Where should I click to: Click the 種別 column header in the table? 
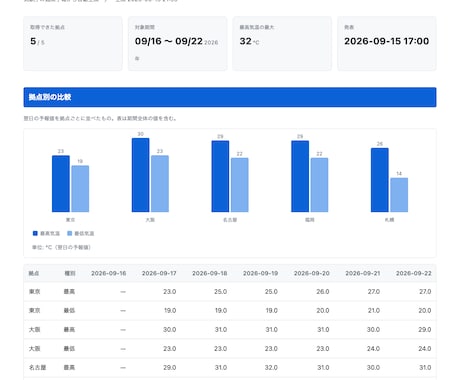70,273
